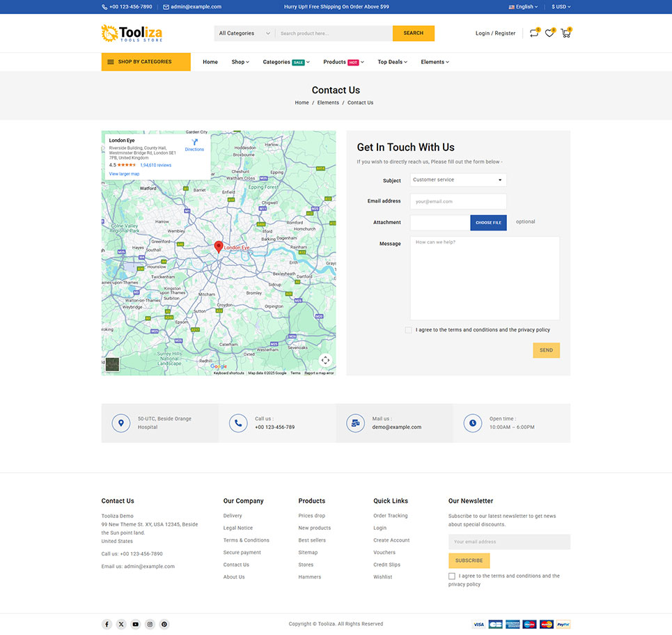Open footer Stores link
Image resolution: width=672 pixels, height=635 pixels.
click(306, 565)
